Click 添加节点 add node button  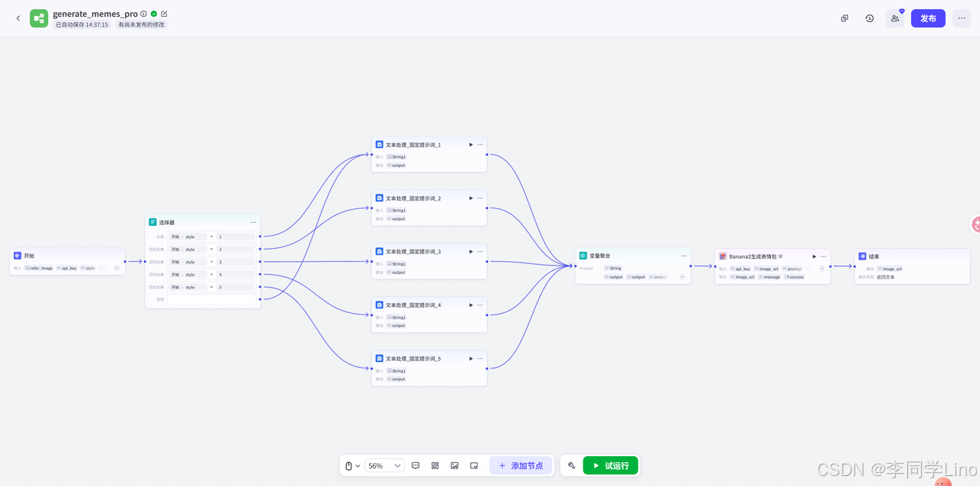pyautogui.click(x=521, y=465)
